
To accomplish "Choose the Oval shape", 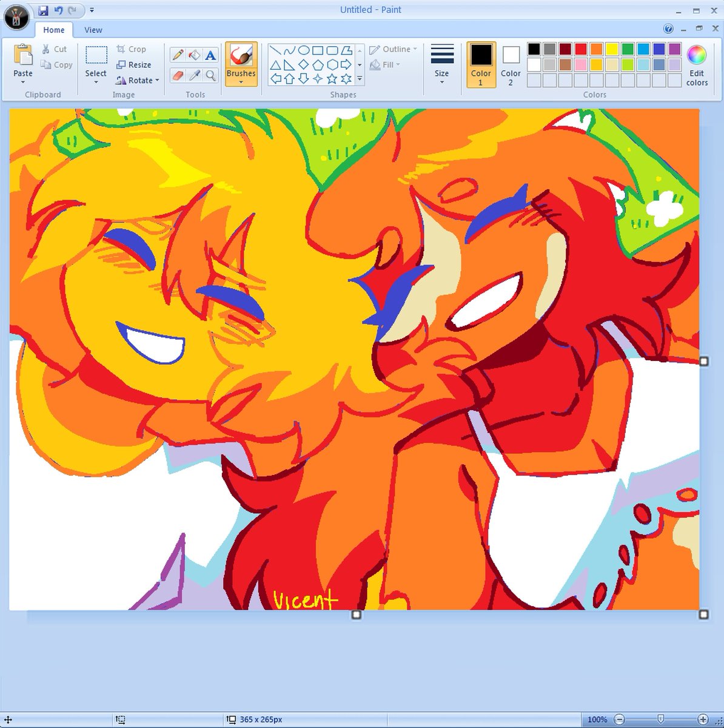I will 303,50.
